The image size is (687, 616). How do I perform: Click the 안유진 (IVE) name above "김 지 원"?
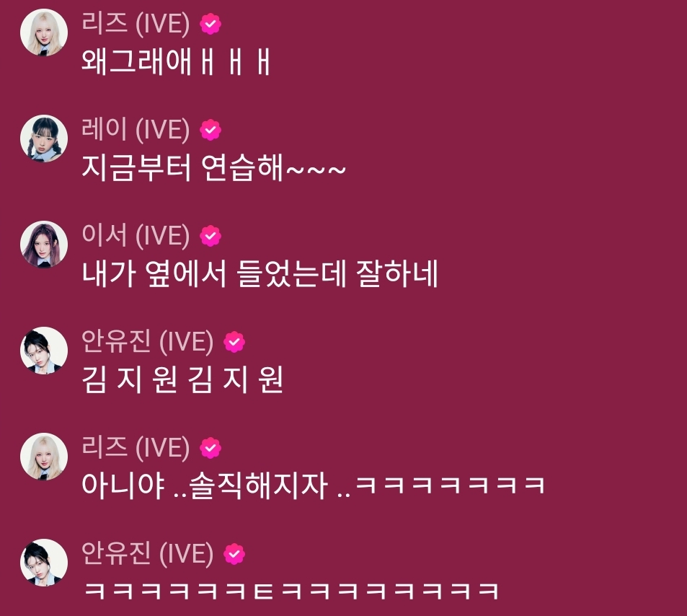pos(148,341)
